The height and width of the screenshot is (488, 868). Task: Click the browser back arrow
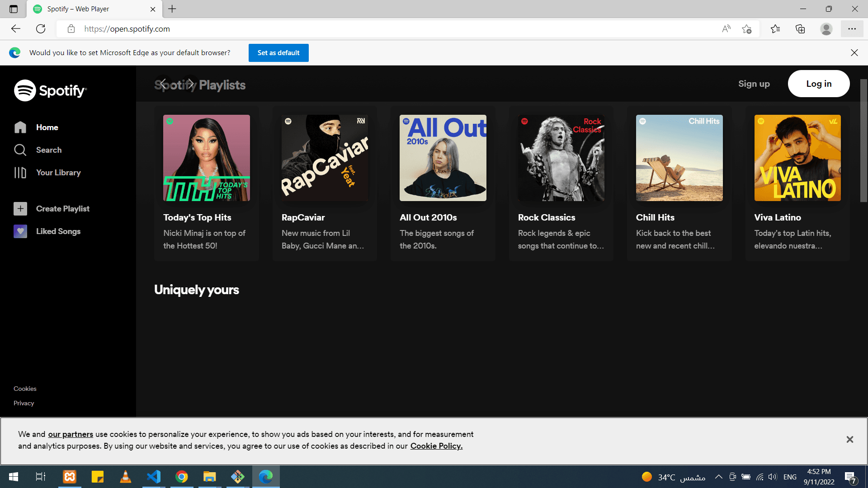point(16,29)
